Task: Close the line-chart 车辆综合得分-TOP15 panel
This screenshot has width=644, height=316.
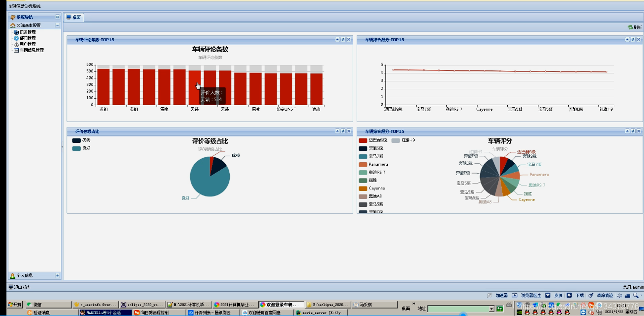Action: coord(639,39)
